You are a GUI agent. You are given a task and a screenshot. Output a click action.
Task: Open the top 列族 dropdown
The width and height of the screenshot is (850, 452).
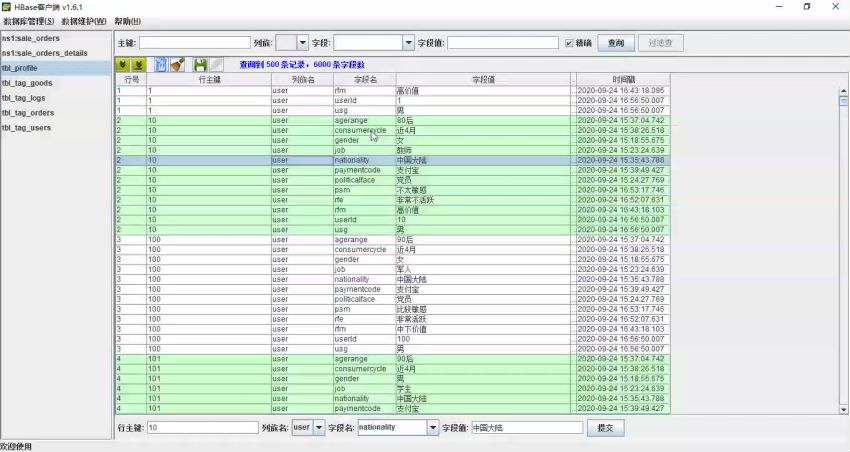[x=302, y=43]
